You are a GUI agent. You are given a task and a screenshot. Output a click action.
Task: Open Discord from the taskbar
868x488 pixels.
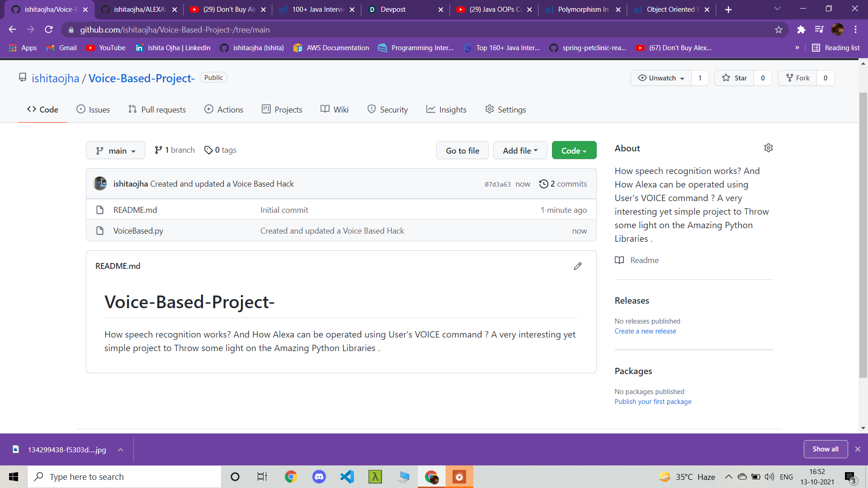click(319, 477)
